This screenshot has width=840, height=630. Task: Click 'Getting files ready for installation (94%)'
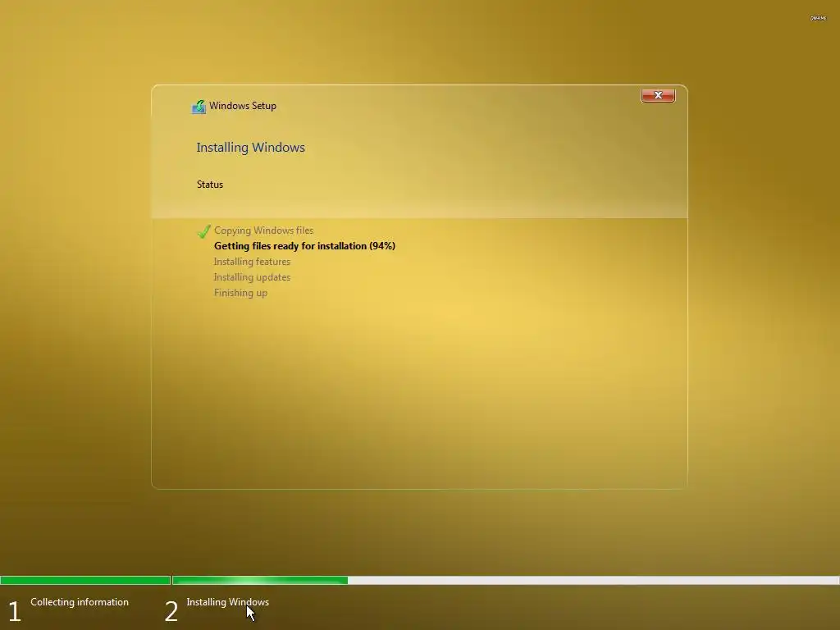(304, 246)
